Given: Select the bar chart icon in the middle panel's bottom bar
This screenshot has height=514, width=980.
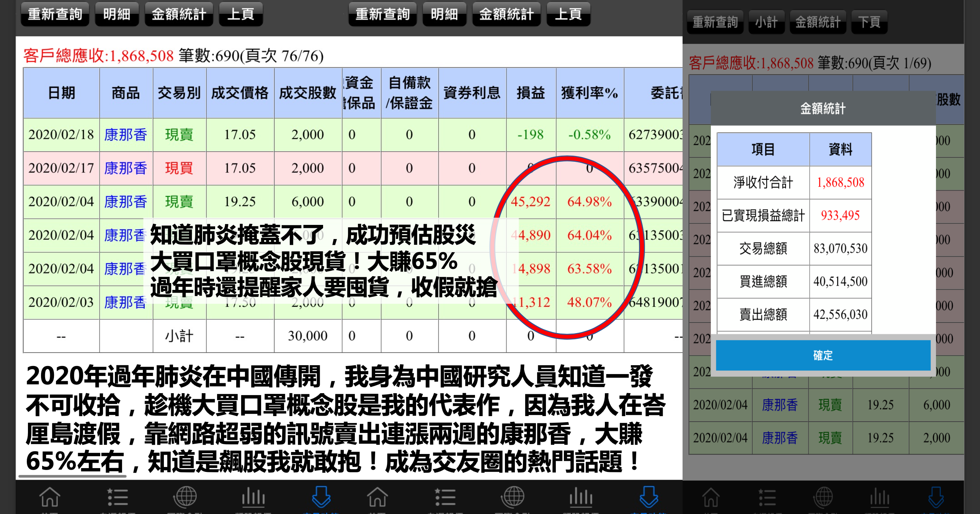Looking at the screenshot, I should (581, 497).
